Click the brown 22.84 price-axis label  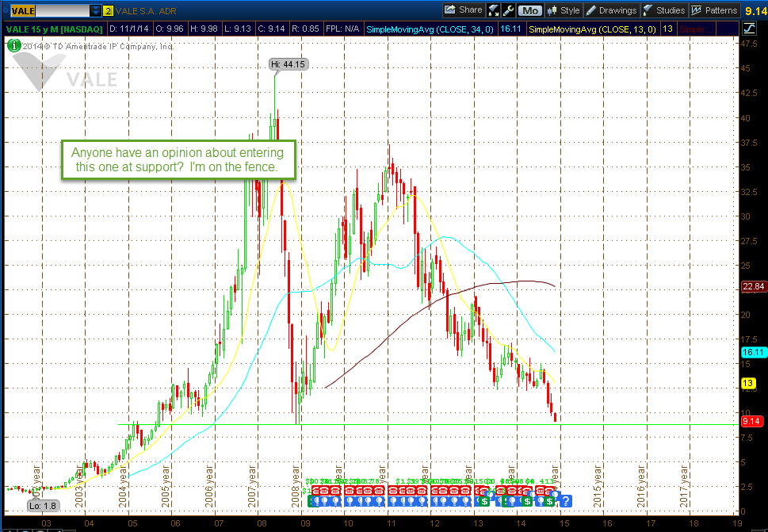tap(753, 286)
